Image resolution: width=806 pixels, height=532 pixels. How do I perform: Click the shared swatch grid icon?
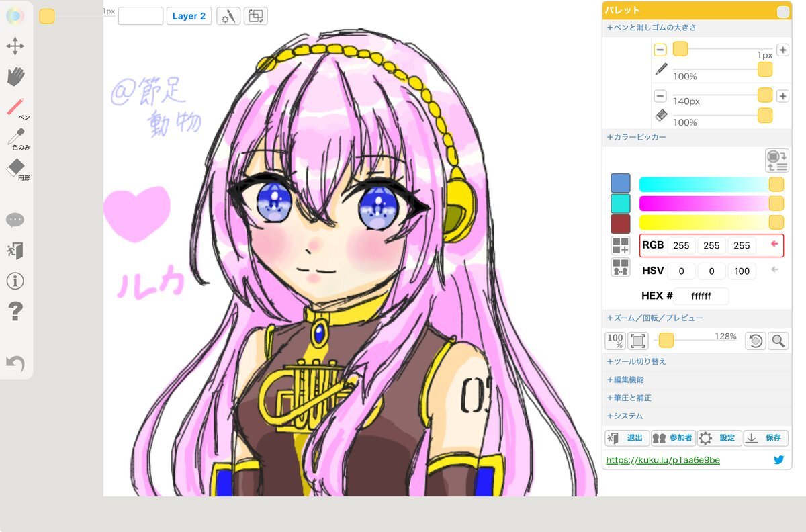(621, 267)
